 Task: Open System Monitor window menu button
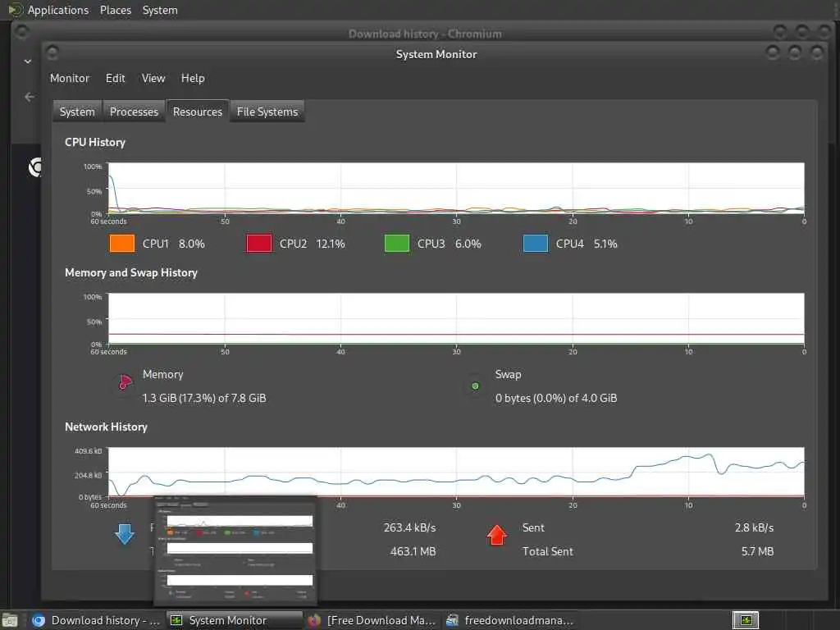pos(52,52)
